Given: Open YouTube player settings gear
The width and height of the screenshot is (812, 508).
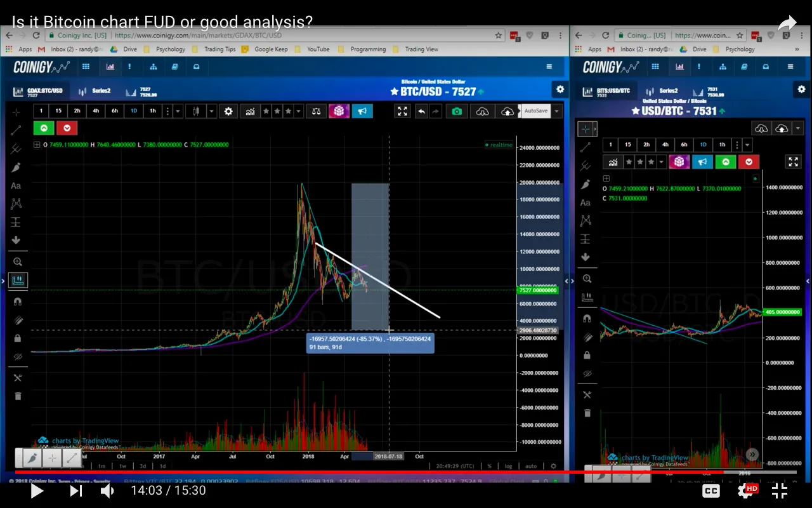Looking at the screenshot, I should [746, 491].
